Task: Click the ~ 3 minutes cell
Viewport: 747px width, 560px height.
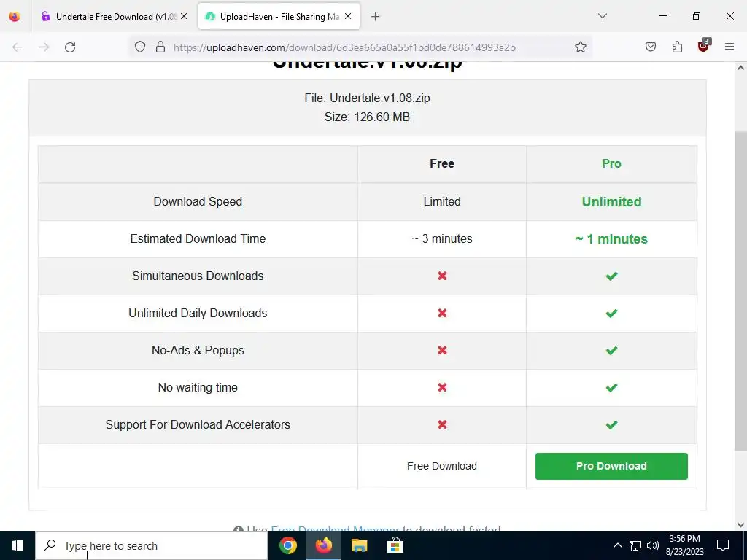Action: (x=441, y=238)
